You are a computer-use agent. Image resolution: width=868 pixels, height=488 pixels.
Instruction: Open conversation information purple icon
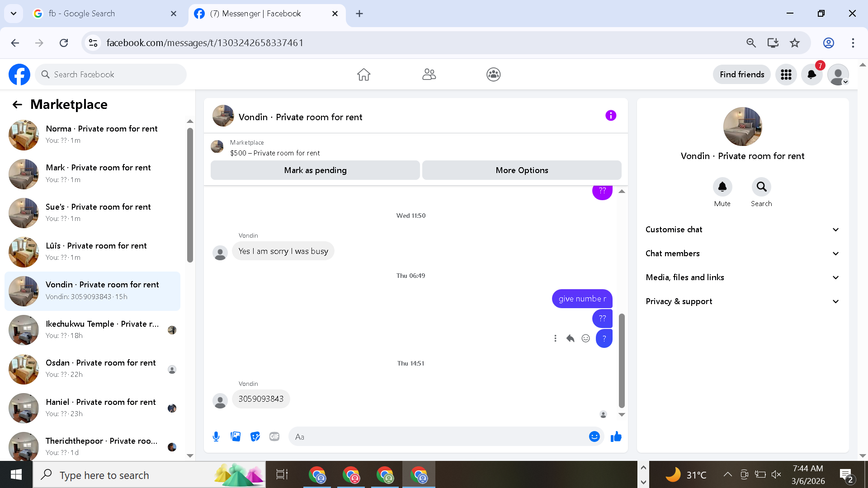coord(610,116)
